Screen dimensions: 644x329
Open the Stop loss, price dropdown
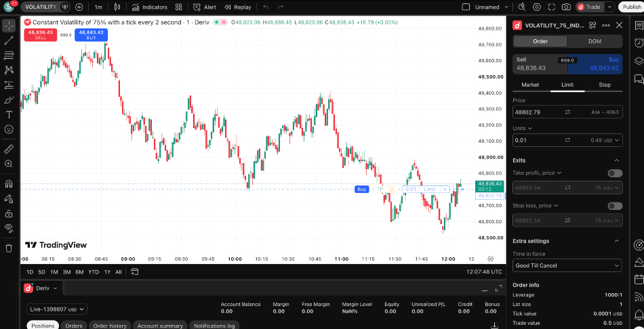point(535,206)
